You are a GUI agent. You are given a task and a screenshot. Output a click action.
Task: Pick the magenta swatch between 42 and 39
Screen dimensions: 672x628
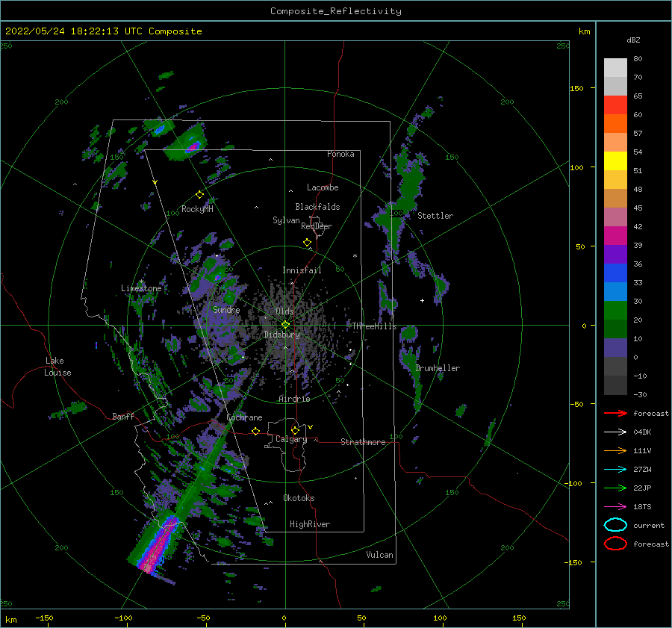(615, 236)
